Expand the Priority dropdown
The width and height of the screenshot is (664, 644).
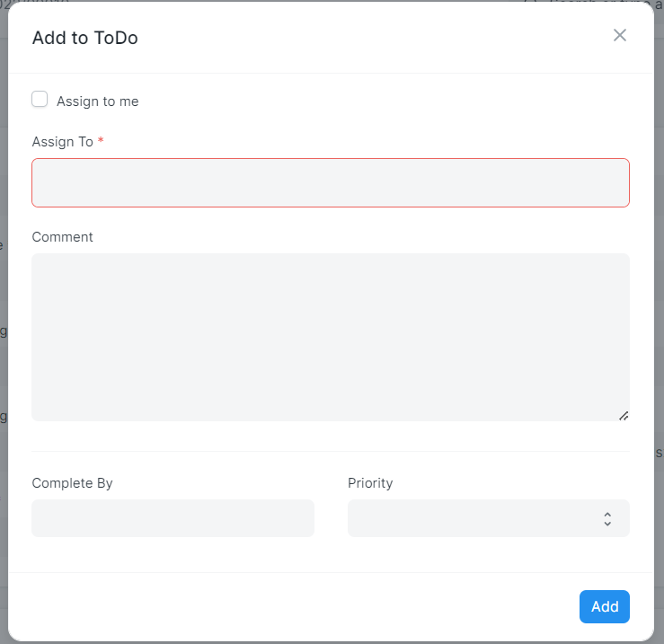[488, 518]
